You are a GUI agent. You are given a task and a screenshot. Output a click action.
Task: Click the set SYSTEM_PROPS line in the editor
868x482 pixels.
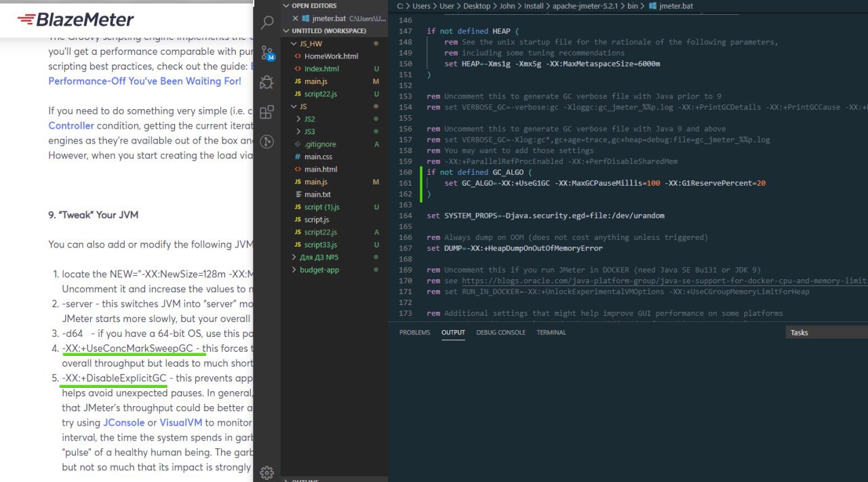(545, 216)
